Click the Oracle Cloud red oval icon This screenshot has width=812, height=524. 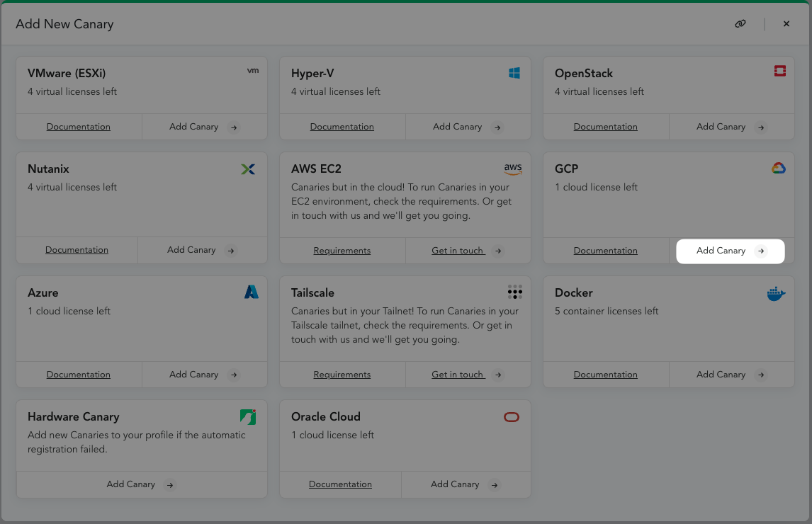512,417
